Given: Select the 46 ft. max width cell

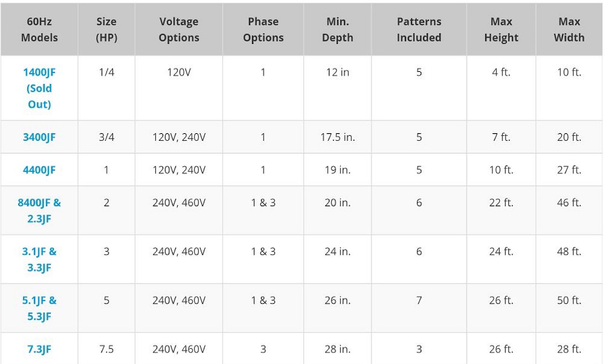Looking at the screenshot, I should [x=569, y=203].
